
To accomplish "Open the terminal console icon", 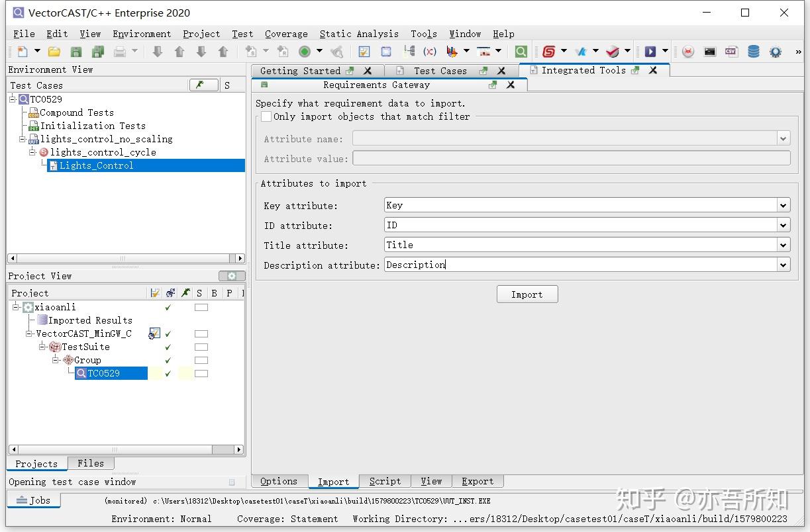I will pyautogui.click(x=710, y=52).
